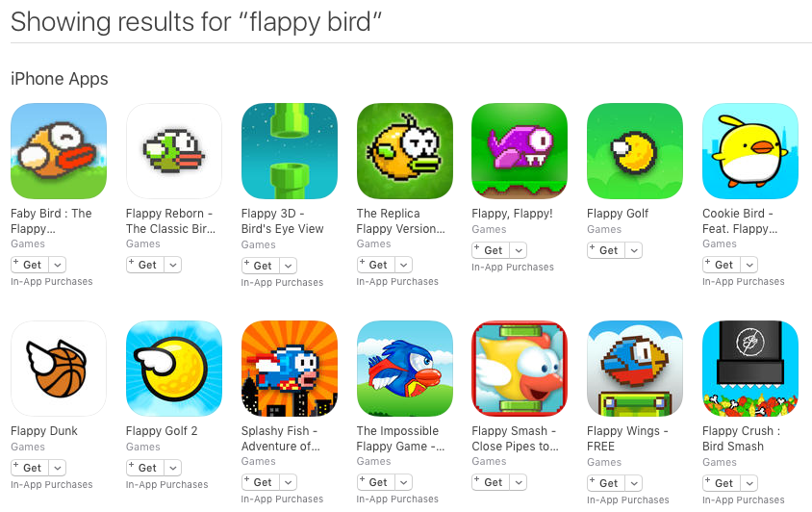The width and height of the screenshot is (812, 512).
Task: Expand Get options arrow for Flappy Crush
Action: coord(749,483)
